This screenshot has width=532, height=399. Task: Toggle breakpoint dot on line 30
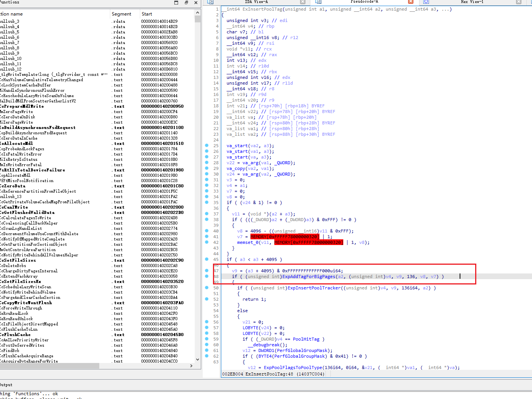click(x=207, y=174)
